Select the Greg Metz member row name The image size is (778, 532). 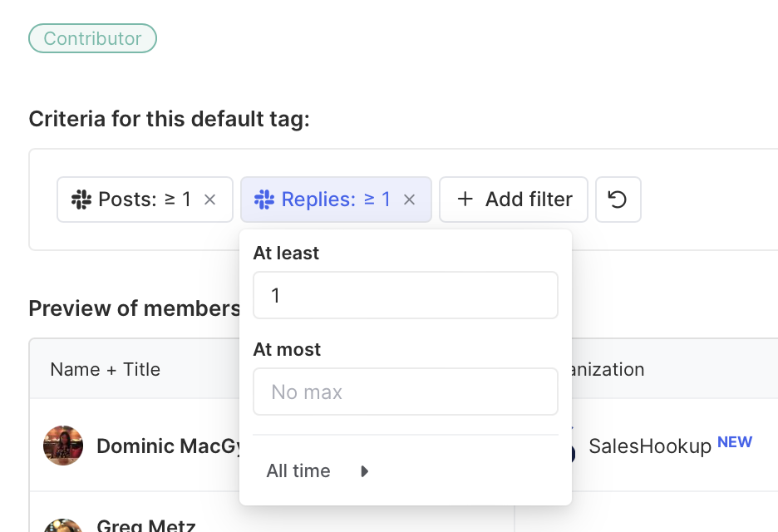coord(145,525)
